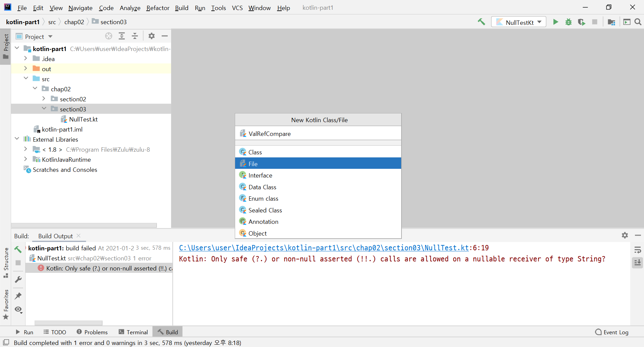Open the Run tool window button
The height and width of the screenshot is (347, 644).
pyautogui.click(x=24, y=332)
